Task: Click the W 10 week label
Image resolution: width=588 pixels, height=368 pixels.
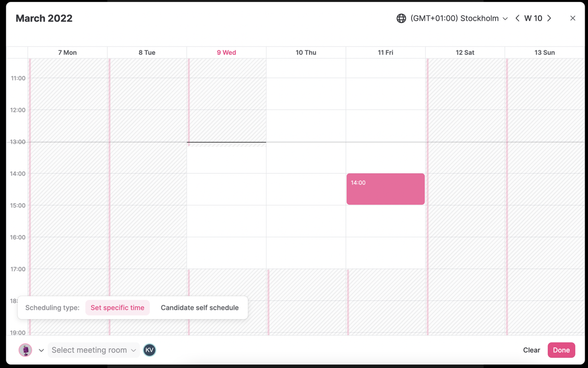Action: click(533, 19)
